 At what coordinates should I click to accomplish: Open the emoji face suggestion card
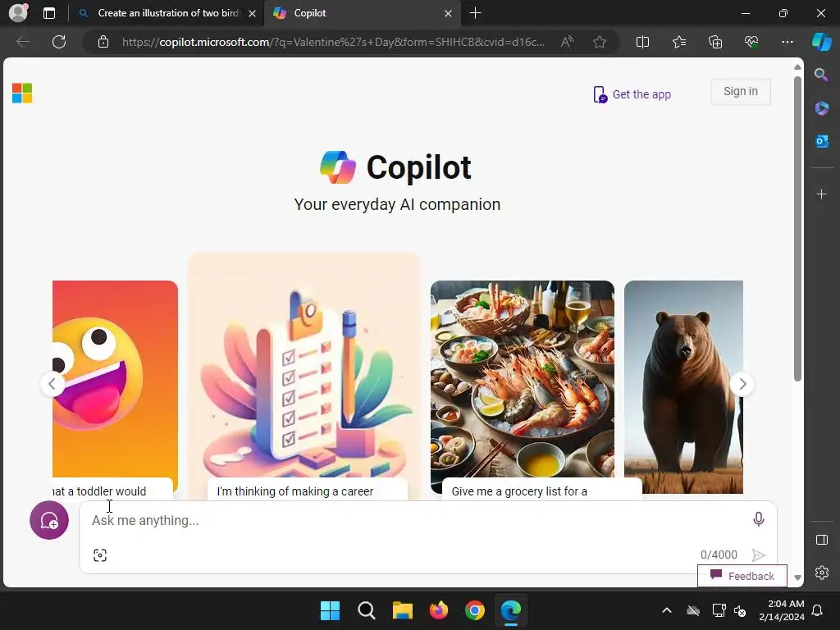click(115, 378)
